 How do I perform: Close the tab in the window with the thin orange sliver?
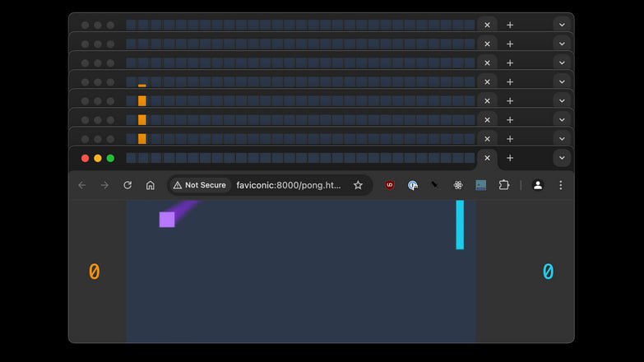[487, 82]
